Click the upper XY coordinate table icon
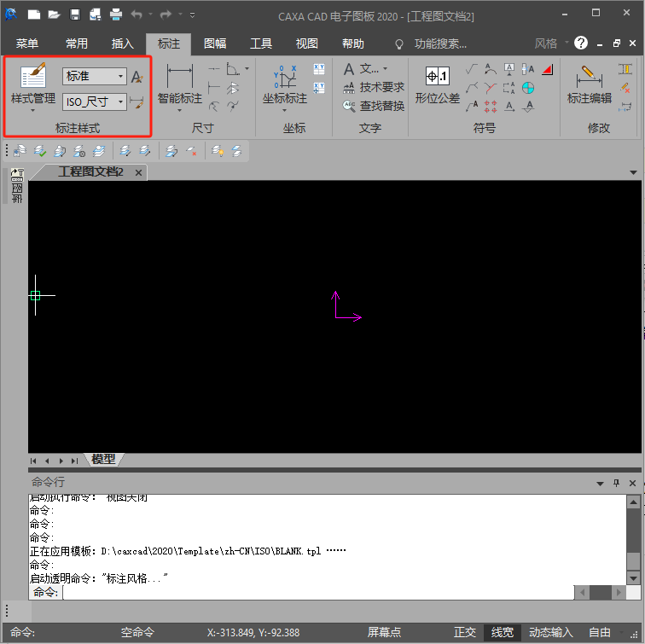 319,69
